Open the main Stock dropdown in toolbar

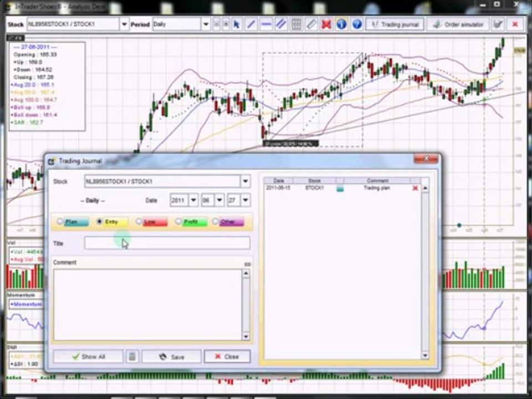pos(124,24)
